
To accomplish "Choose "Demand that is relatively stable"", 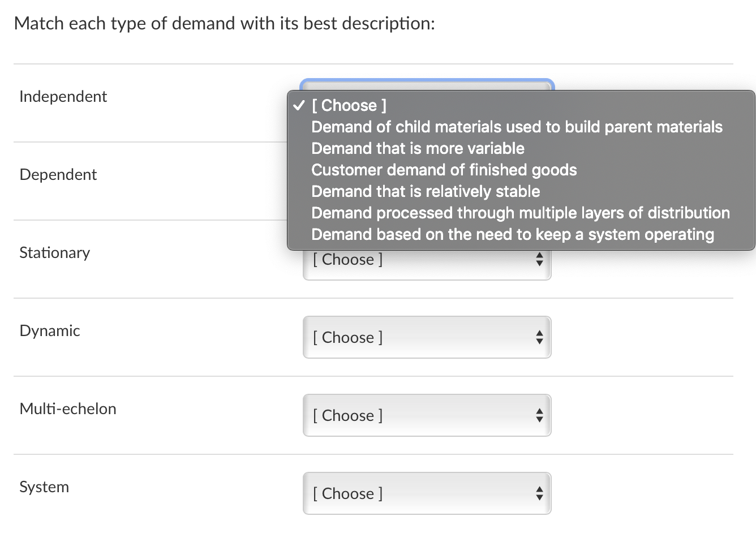I will click(x=426, y=192).
